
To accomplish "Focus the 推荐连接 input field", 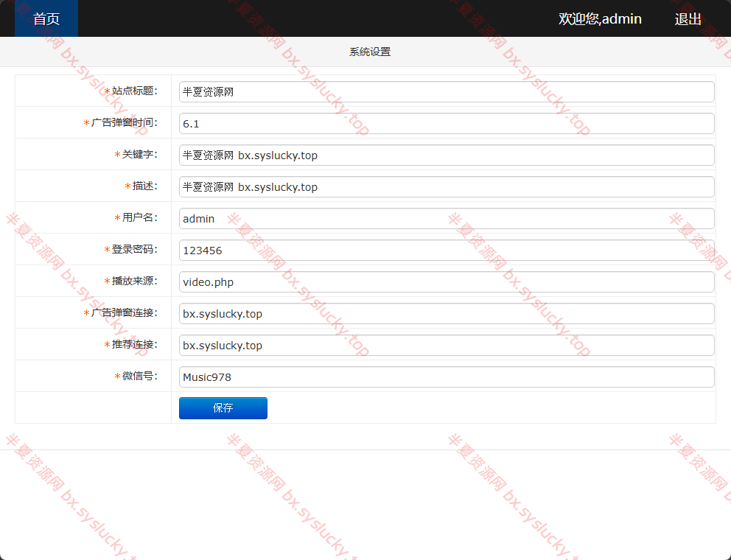I will (x=447, y=346).
